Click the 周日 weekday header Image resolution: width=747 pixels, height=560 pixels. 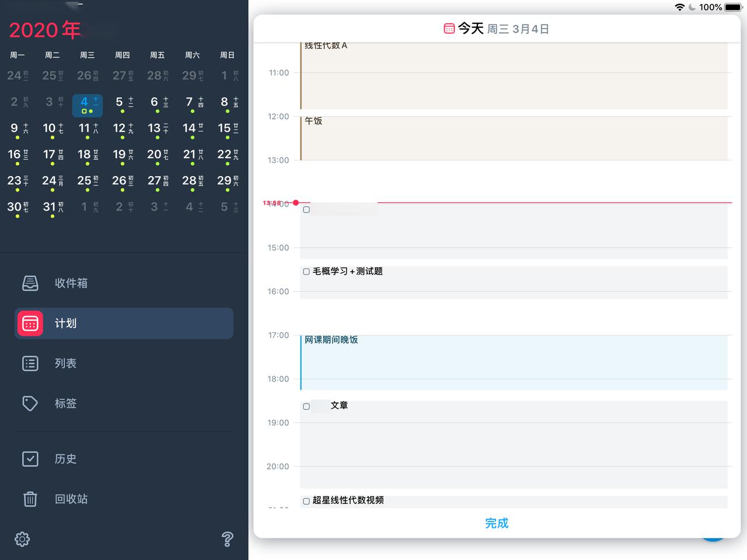pos(228,55)
